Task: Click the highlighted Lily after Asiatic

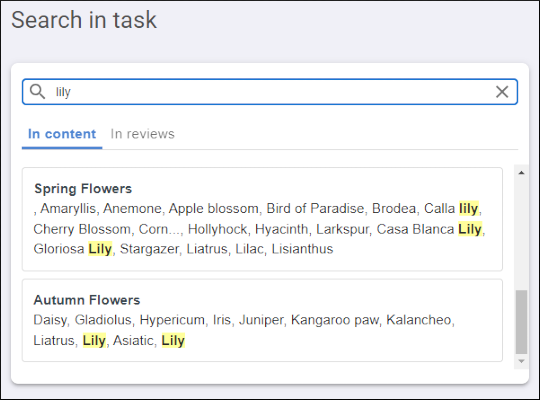Action: (173, 340)
